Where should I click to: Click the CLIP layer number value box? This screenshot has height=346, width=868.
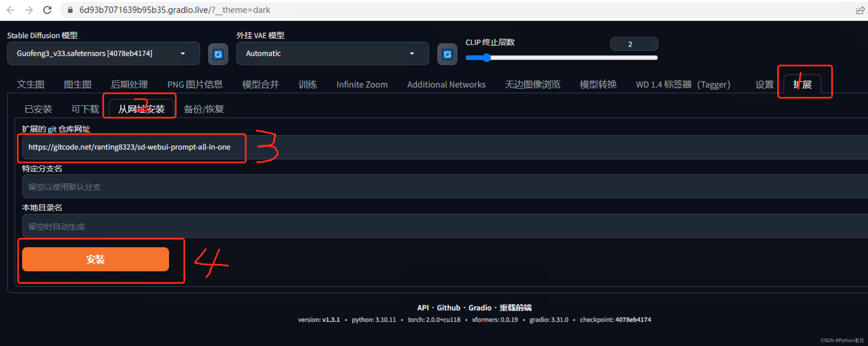[634, 44]
